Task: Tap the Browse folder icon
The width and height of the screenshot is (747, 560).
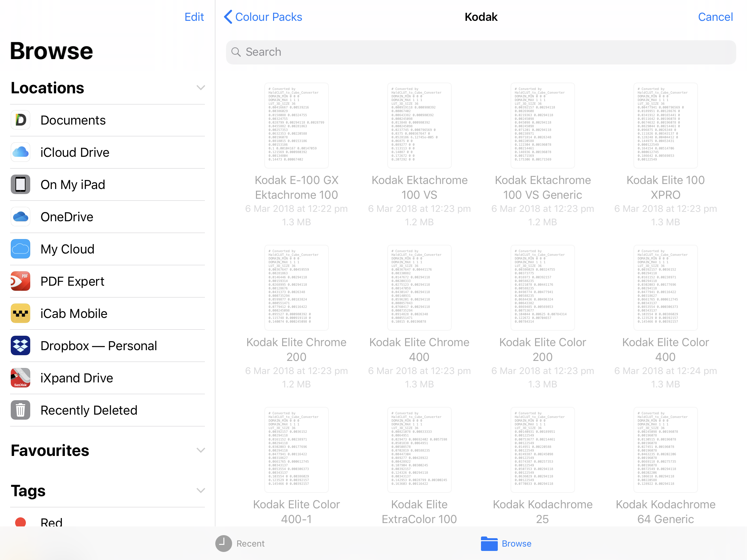Action: (x=489, y=544)
